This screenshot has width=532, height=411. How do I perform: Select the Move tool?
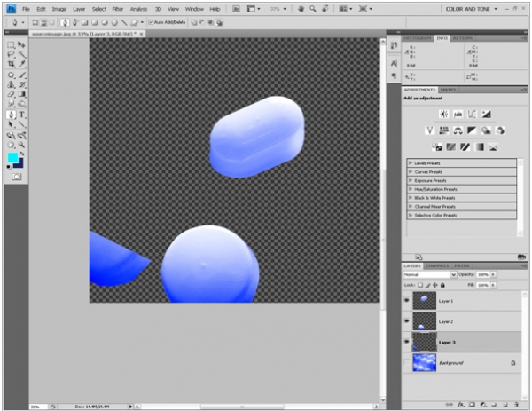click(x=21, y=45)
